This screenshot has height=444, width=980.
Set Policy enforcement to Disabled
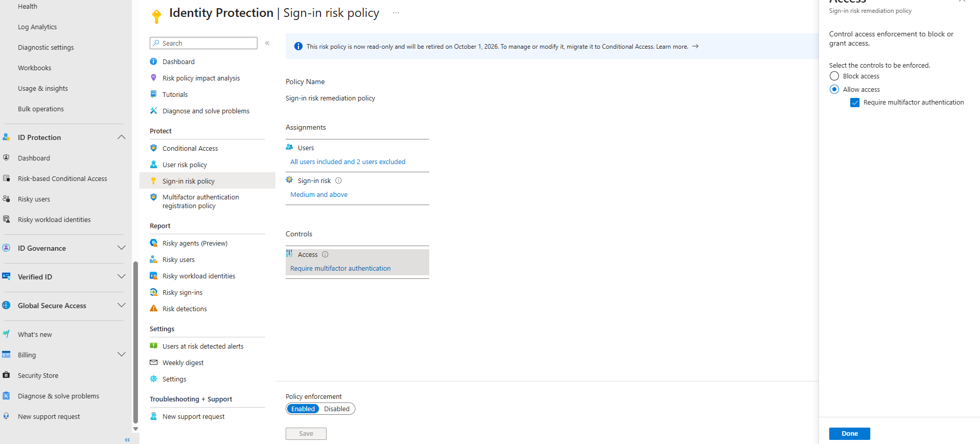[x=337, y=409]
